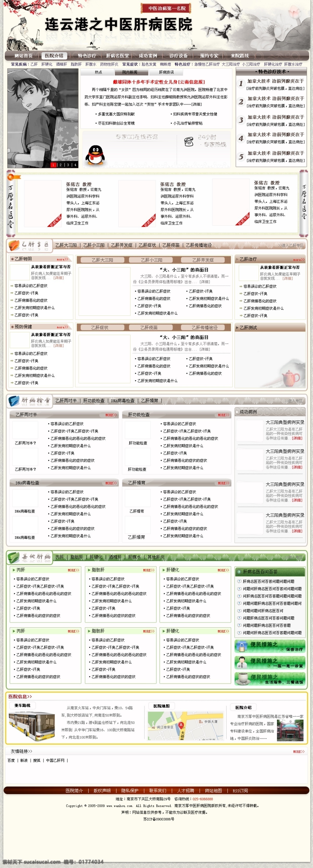Click more beside the 乙肝转阴 heading
313x868 pixels.
click(x=62, y=259)
